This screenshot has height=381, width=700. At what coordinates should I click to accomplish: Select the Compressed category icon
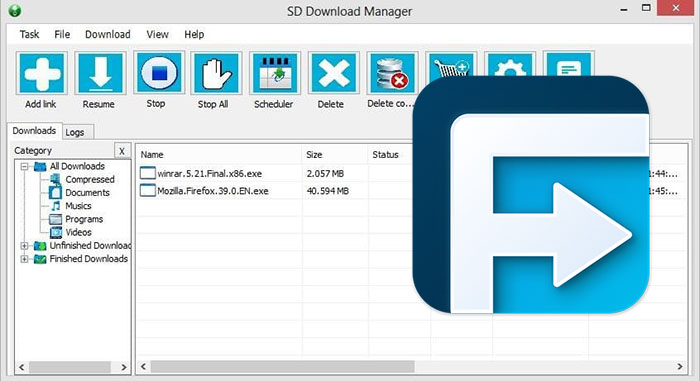tap(55, 179)
